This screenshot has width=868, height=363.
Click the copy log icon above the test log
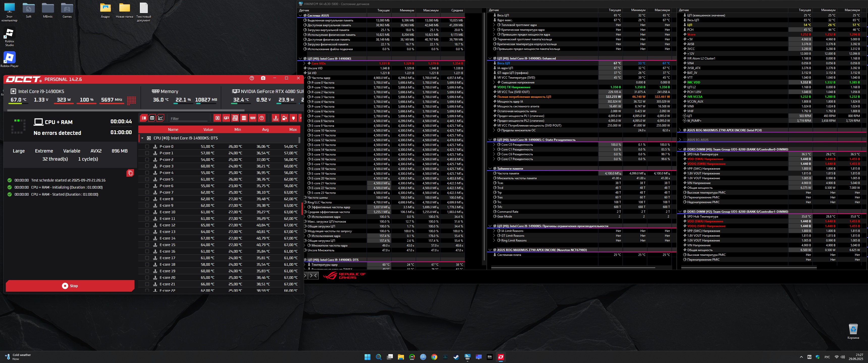130,173
